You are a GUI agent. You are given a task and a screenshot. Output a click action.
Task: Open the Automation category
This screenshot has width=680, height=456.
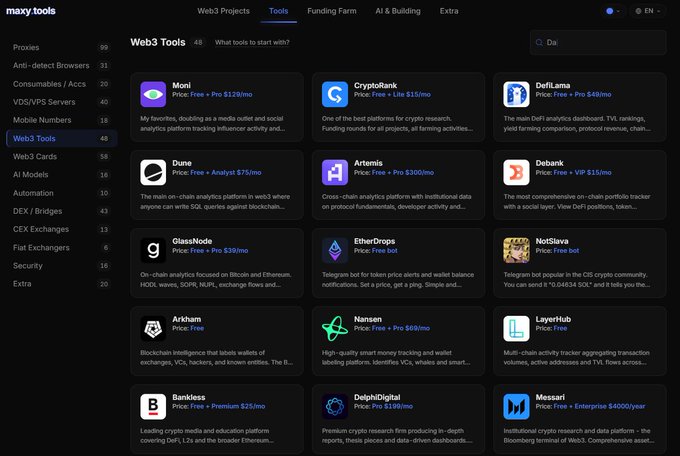pyautogui.click(x=62, y=193)
